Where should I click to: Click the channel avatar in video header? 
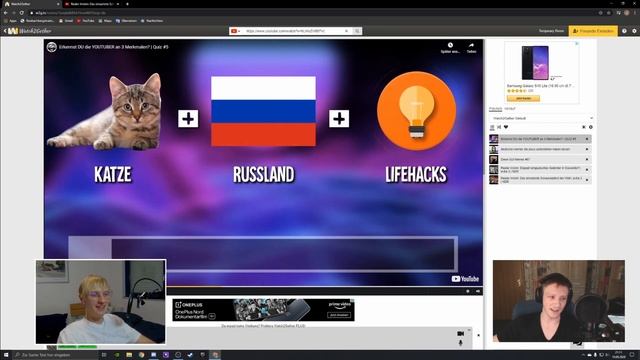pyautogui.click(x=51, y=47)
